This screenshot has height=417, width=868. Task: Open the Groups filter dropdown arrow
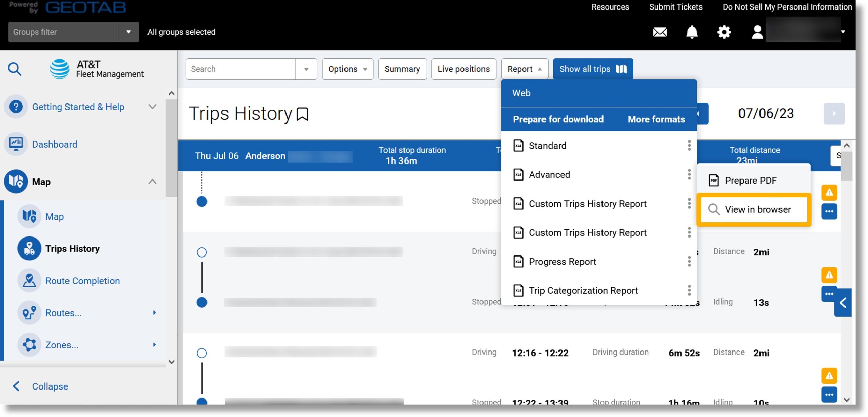click(128, 32)
